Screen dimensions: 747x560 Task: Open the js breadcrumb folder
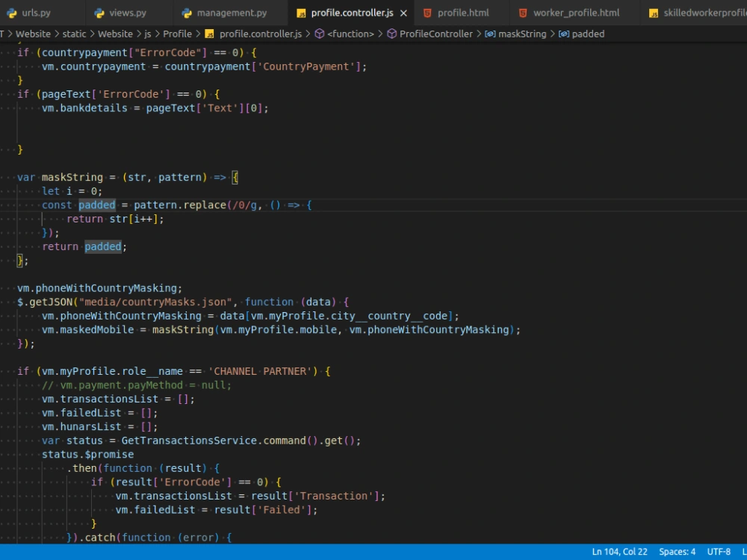[x=148, y=34]
